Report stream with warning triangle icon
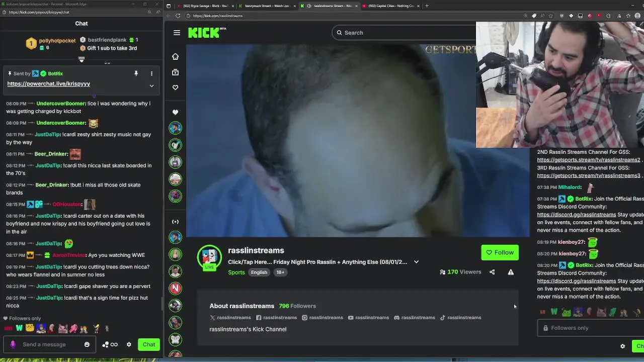This screenshot has width=644, height=362. click(x=511, y=272)
